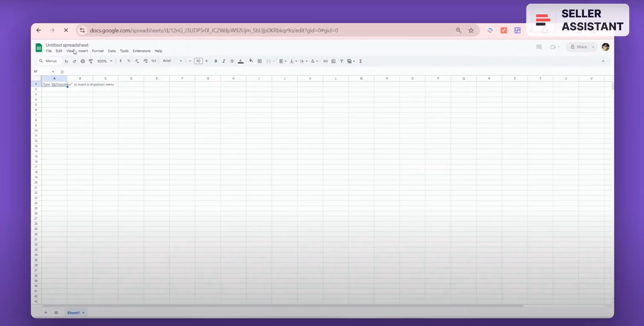Open the Format menu
The height and width of the screenshot is (326, 644).
98,51
